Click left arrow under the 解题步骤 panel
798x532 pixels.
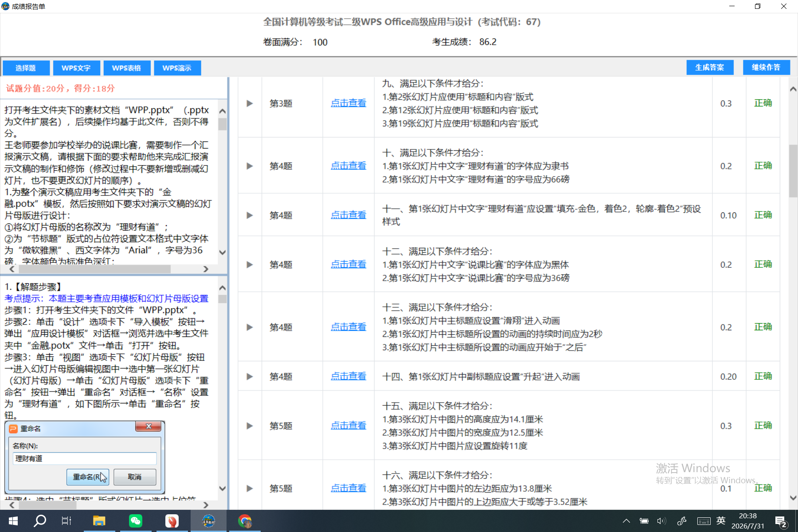(x=12, y=505)
